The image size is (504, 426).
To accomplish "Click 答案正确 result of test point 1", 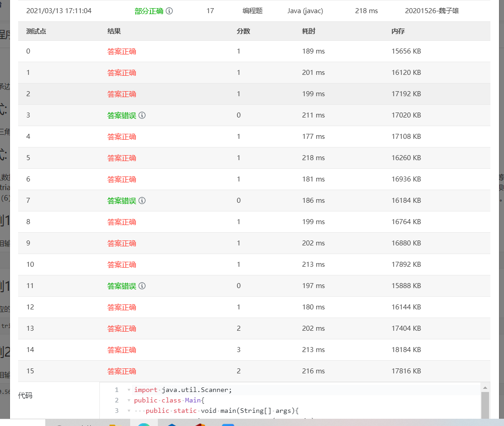I will (122, 73).
